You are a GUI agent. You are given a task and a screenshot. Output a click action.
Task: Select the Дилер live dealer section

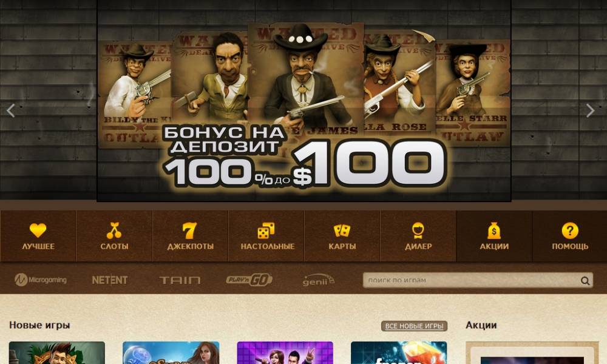(x=418, y=236)
